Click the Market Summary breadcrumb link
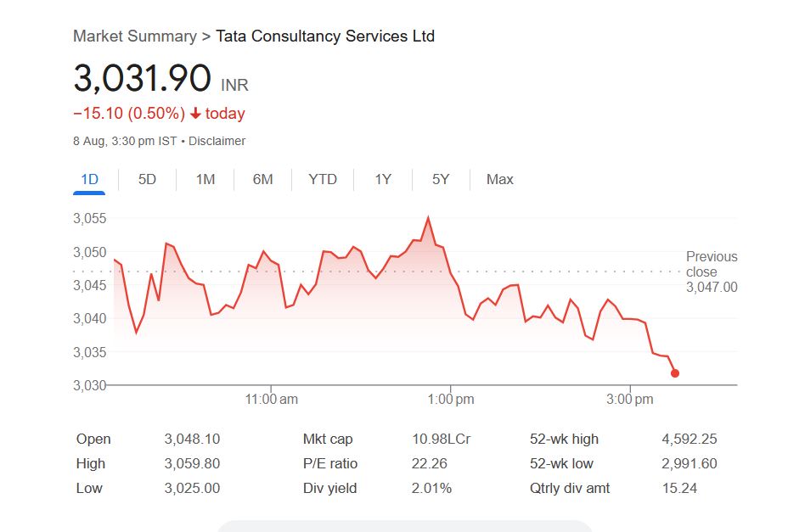The width and height of the screenshot is (788, 532). [x=134, y=36]
